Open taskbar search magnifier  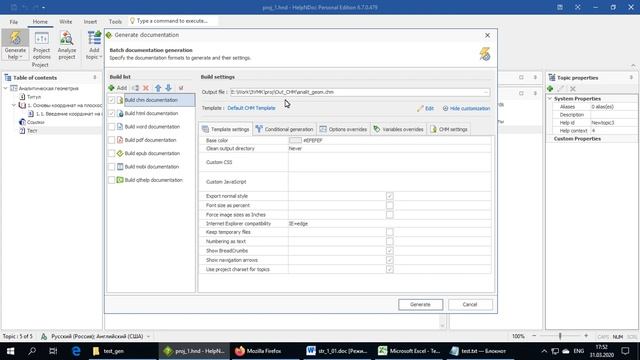(x=32, y=351)
